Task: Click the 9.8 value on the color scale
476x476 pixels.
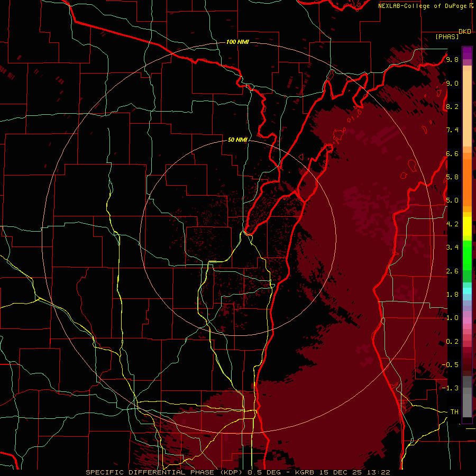Action: 452,59
